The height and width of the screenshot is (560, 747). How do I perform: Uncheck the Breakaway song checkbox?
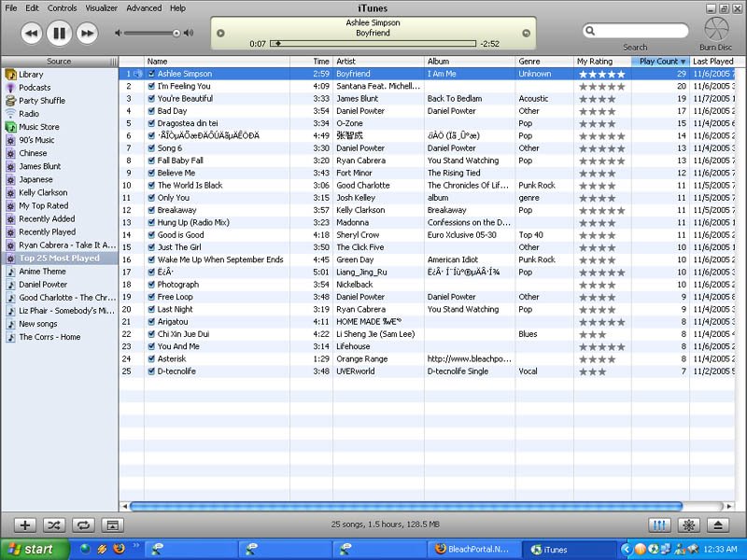[151, 210]
